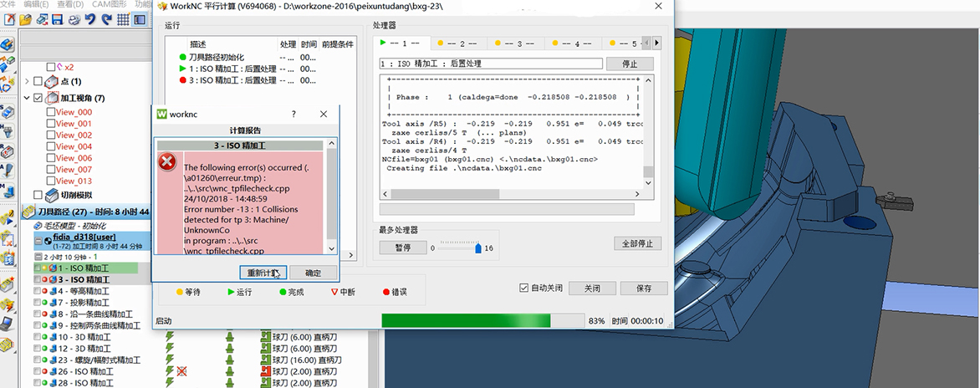
Task: Click the down arrow of processor log scrollbar
Action: [x=649, y=183]
